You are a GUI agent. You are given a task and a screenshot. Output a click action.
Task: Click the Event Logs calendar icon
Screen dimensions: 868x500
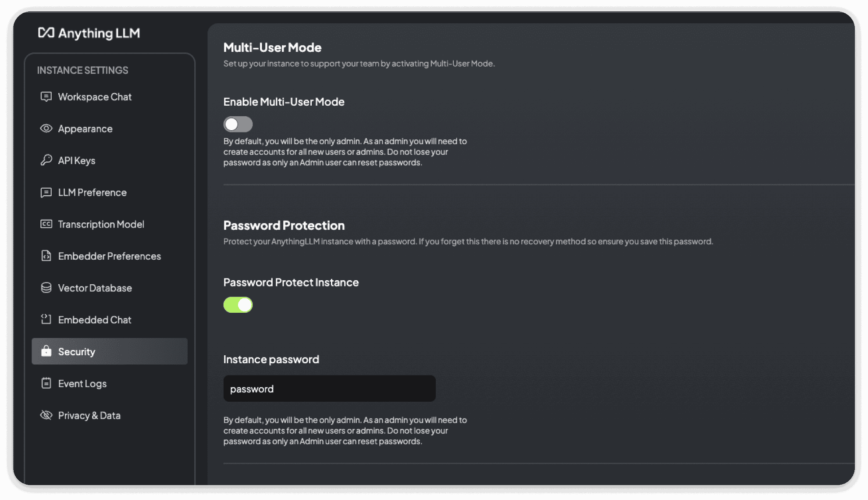click(x=46, y=383)
